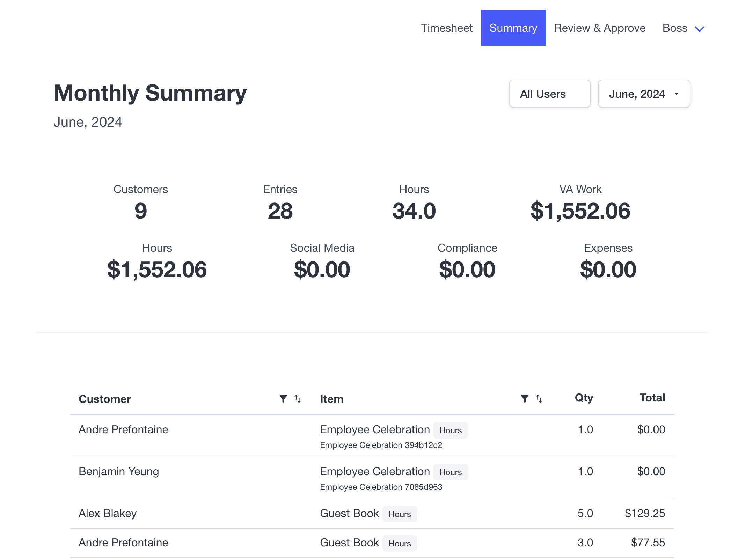Click the $129.25 total value

645,513
